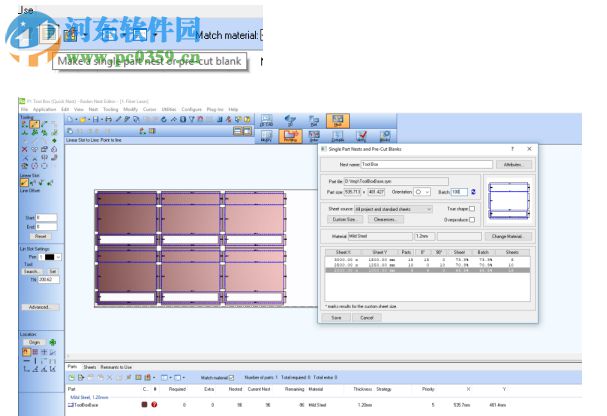607x416 pixels.
Task: Open the Pen color dropdown
Action: click(x=58, y=257)
